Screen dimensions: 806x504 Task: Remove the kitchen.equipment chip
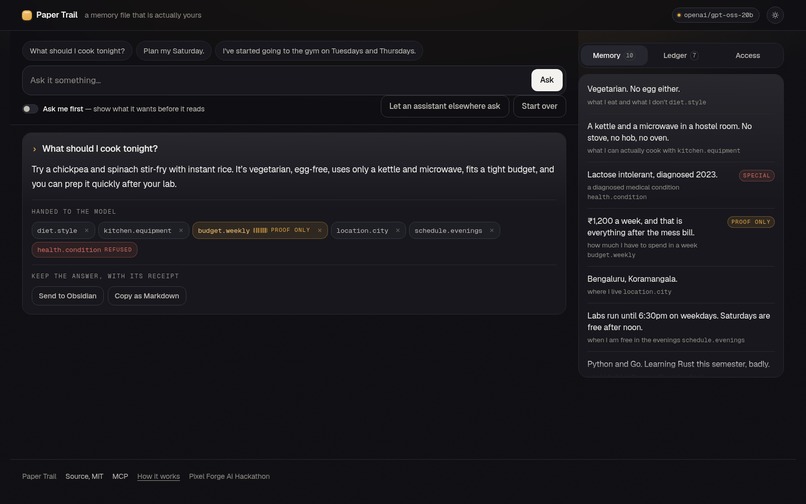(181, 230)
